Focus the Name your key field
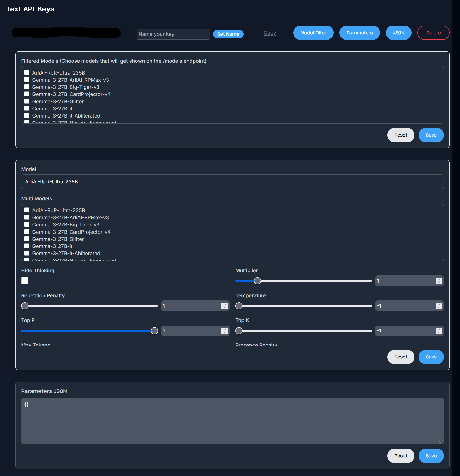This screenshot has height=476, width=460. click(x=173, y=34)
